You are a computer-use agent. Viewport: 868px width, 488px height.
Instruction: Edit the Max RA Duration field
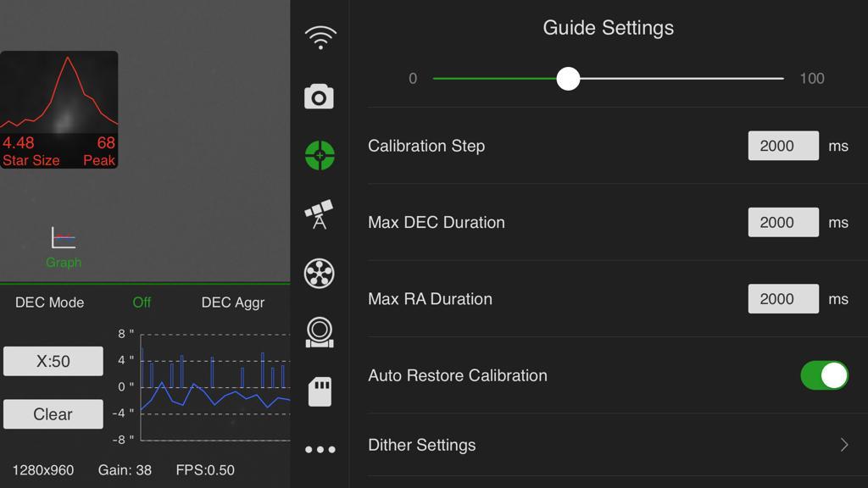[x=783, y=298]
